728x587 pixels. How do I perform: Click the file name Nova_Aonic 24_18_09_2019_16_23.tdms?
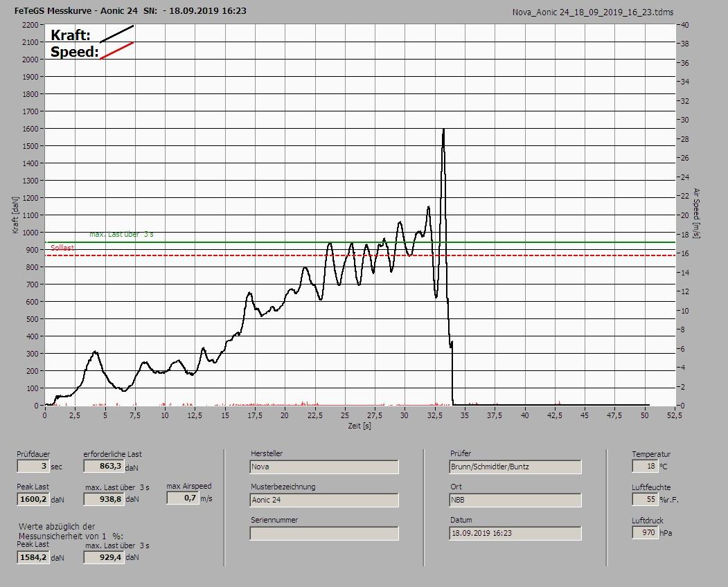(x=593, y=12)
